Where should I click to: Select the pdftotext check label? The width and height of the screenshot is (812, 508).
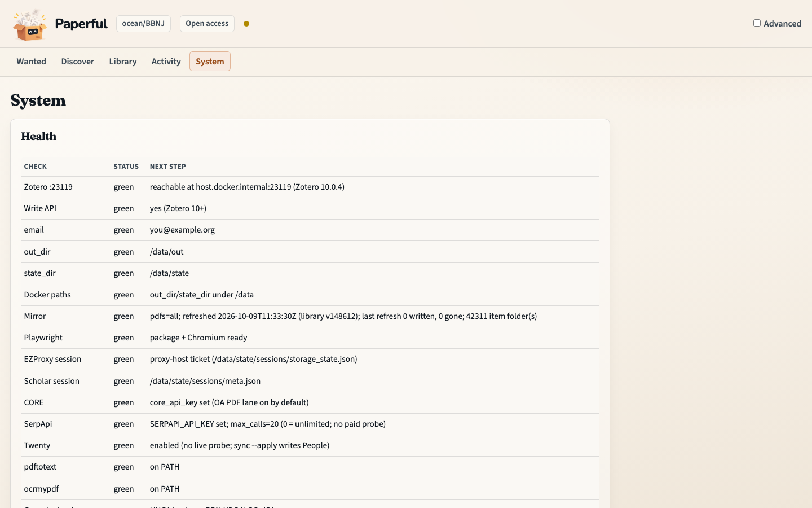[40, 467]
